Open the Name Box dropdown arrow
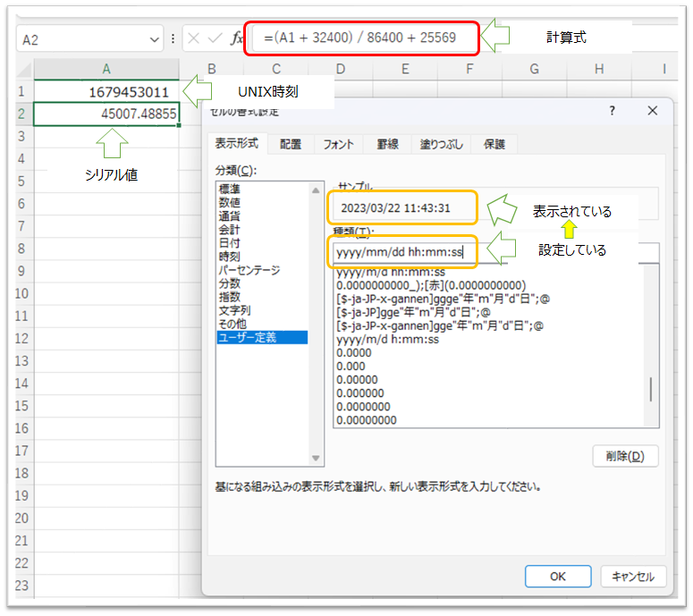693x616 pixels. coord(154,39)
